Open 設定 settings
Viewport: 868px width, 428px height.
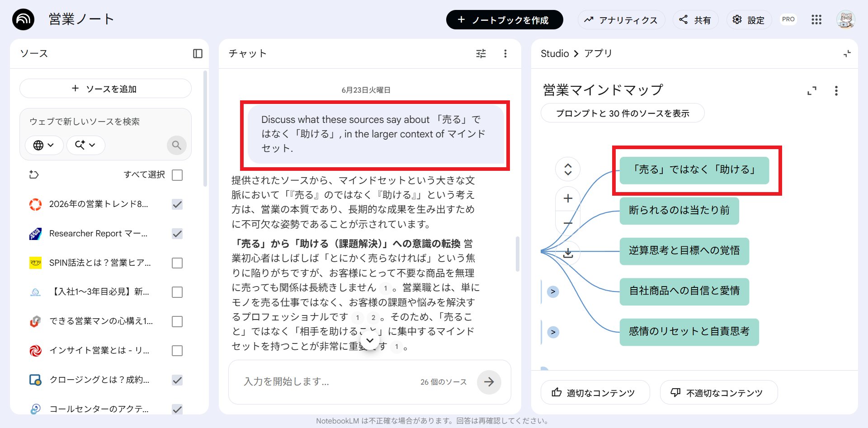[x=749, y=20]
